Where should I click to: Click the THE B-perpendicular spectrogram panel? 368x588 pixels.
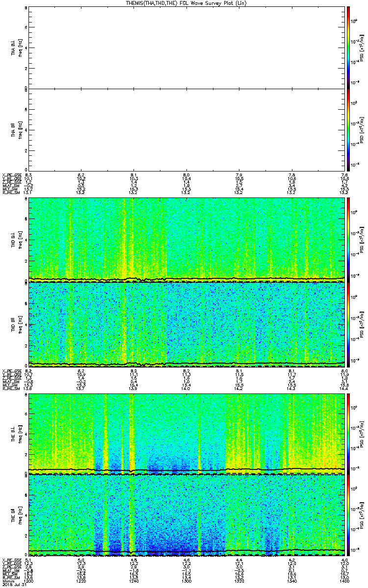[186, 433]
